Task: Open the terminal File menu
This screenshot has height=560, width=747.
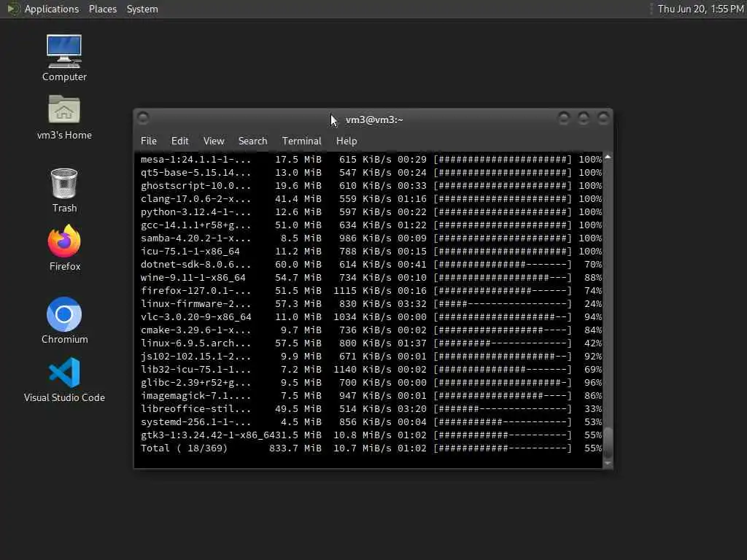Action: (x=149, y=141)
